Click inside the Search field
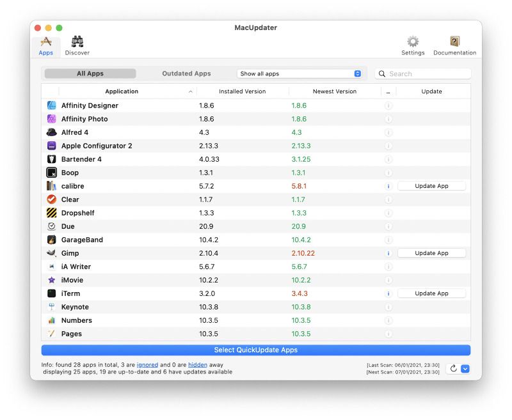This screenshot has height=420, width=512. pos(422,73)
